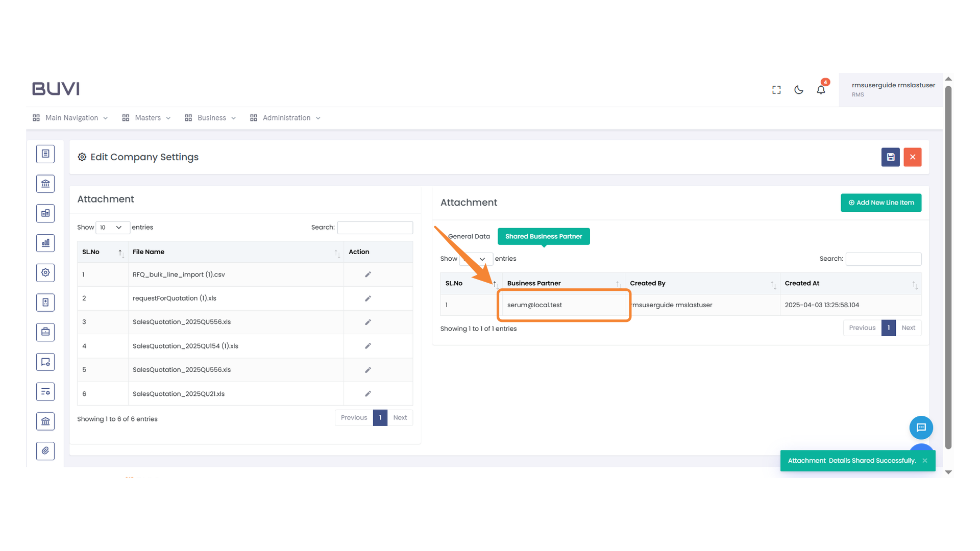The height and width of the screenshot is (551, 980).
Task: Expand the Administration menu
Action: [285, 118]
